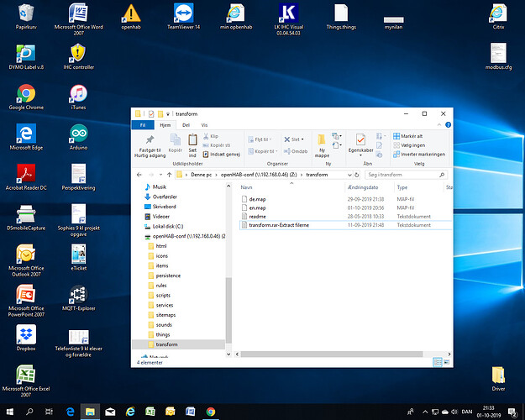Open the html folder in tree
Screen dimensions: 525x420
pyautogui.click(x=161, y=246)
